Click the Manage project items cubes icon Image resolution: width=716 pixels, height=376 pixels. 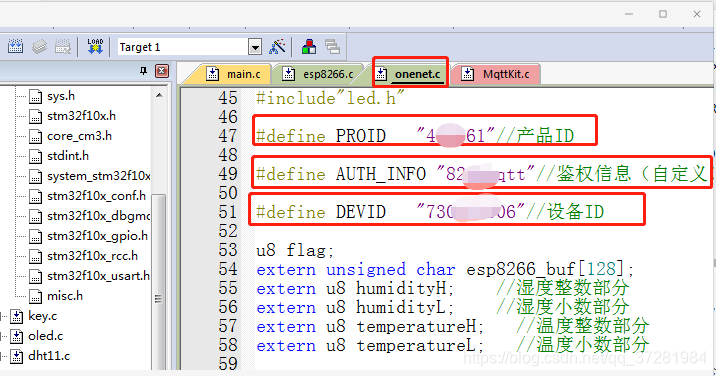[309, 47]
